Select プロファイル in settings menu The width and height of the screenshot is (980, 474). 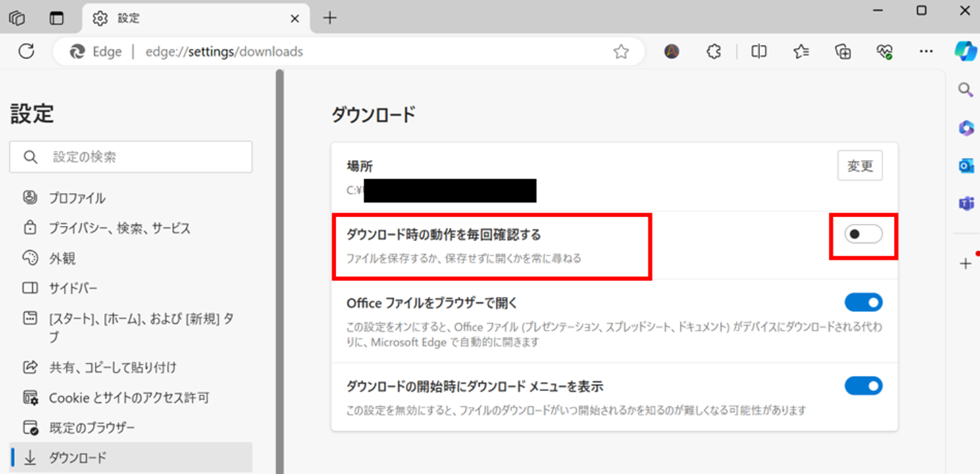(131, 197)
